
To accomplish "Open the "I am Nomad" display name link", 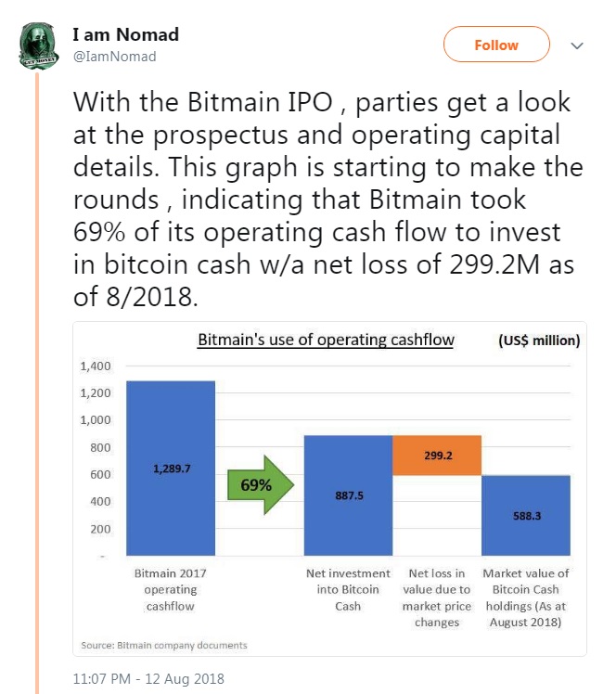I will coord(125,35).
